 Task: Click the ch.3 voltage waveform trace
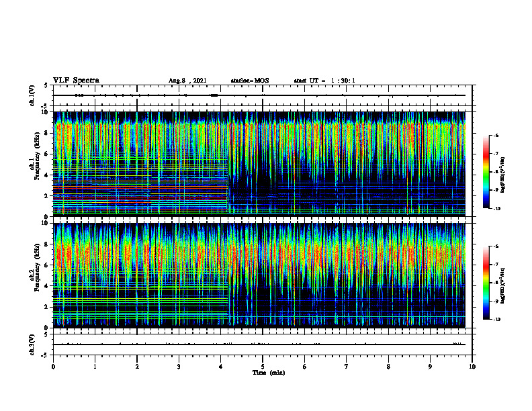tap(259, 345)
